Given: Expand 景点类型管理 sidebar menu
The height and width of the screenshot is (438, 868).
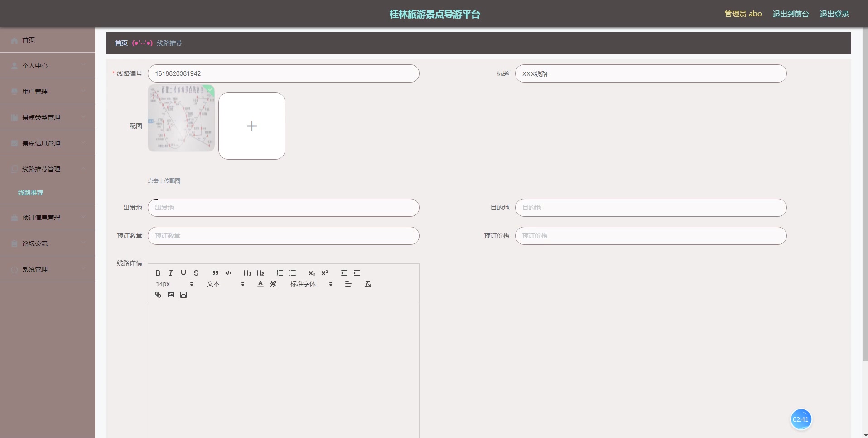Looking at the screenshot, I should tap(48, 117).
